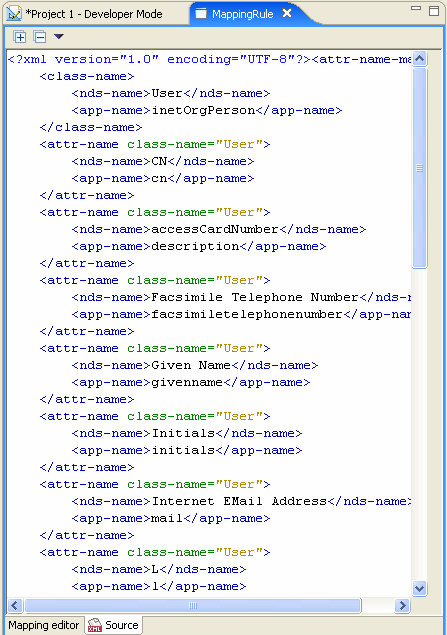Click the facsimiletelephonenumber app-name line
This screenshot has width=447, height=635.
coord(241,315)
